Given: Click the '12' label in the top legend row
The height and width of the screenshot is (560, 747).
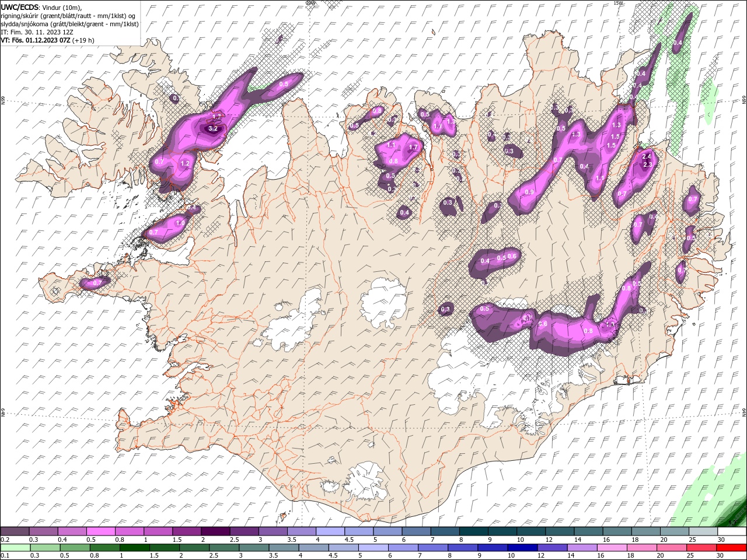Looking at the screenshot, I should pos(548,540).
